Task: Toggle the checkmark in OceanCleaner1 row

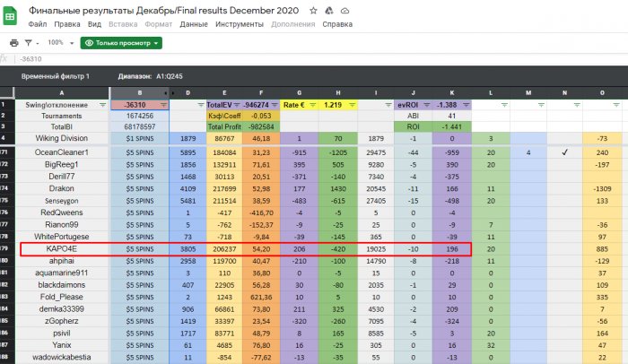Action: (564, 152)
